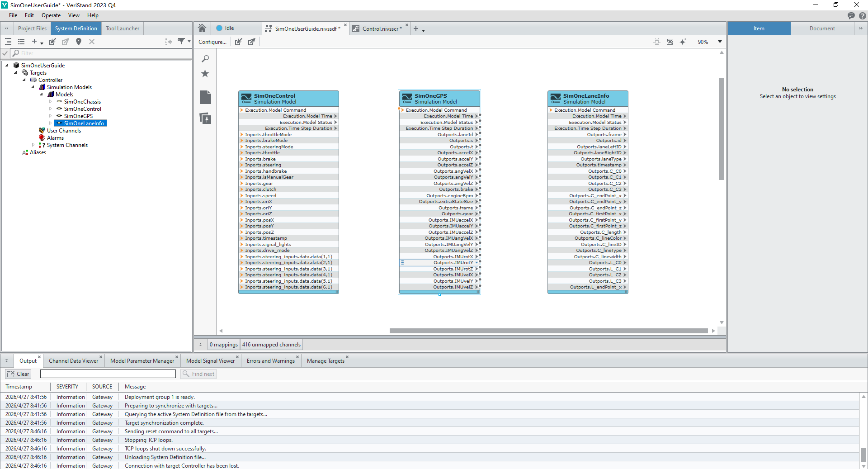Click the new tab plus icon

[416, 28]
